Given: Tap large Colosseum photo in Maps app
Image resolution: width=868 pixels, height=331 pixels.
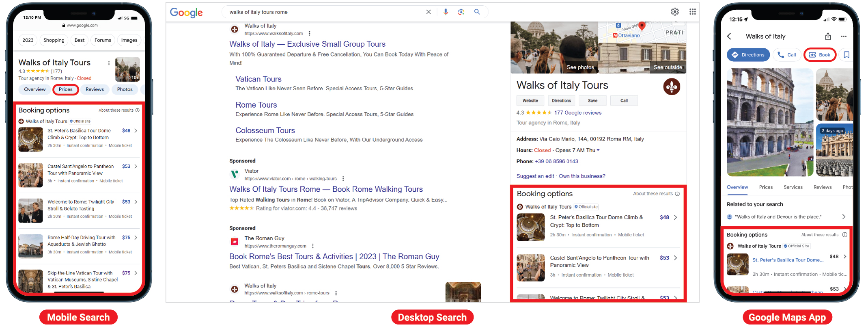Looking at the screenshot, I should click(x=770, y=122).
